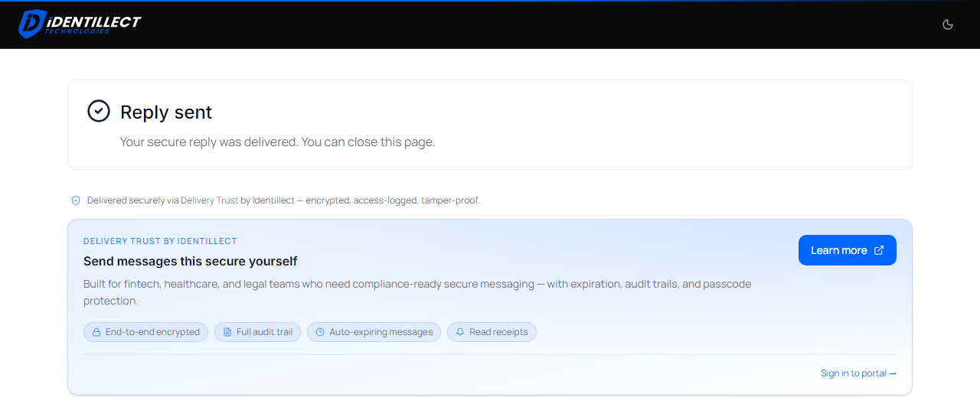This screenshot has width=980, height=420.
Task: Click 'Send messages this secure yourself' heading
Action: [x=190, y=261]
